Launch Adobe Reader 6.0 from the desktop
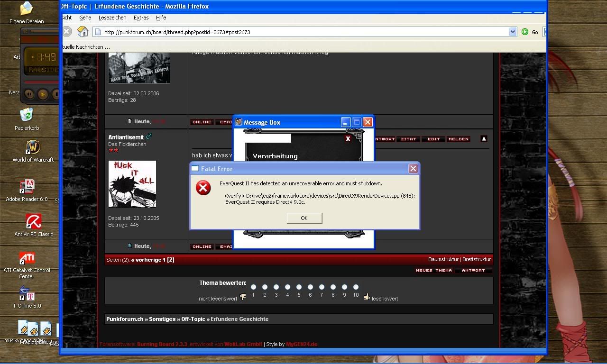The width and height of the screenshot is (607, 364). coord(27,187)
